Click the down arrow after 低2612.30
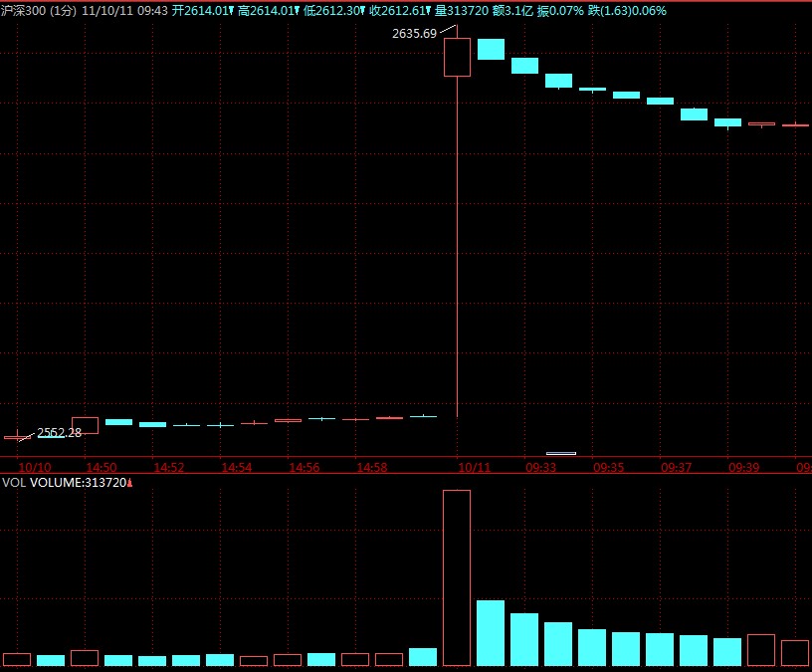Screen dimensions: 812x672 coord(361,10)
